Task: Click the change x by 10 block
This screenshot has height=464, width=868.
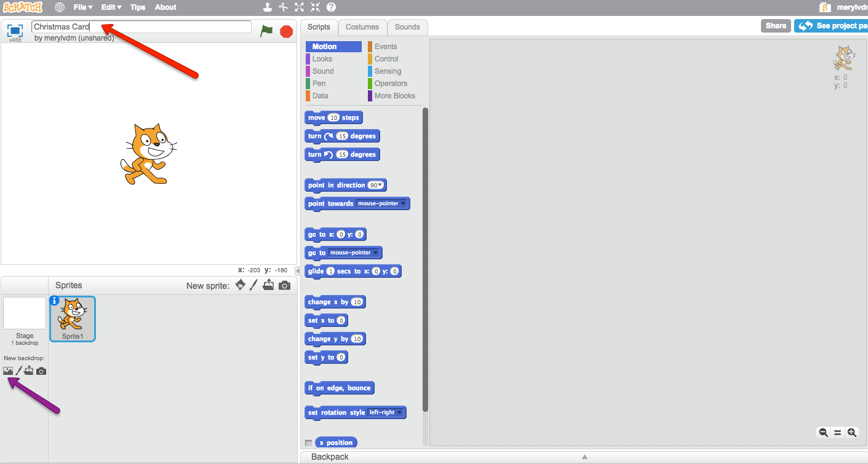Action: point(335,302)
